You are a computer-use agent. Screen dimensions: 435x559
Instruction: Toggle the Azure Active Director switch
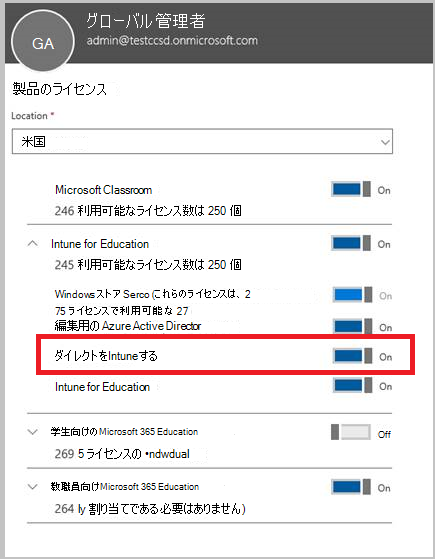point(353,327)
